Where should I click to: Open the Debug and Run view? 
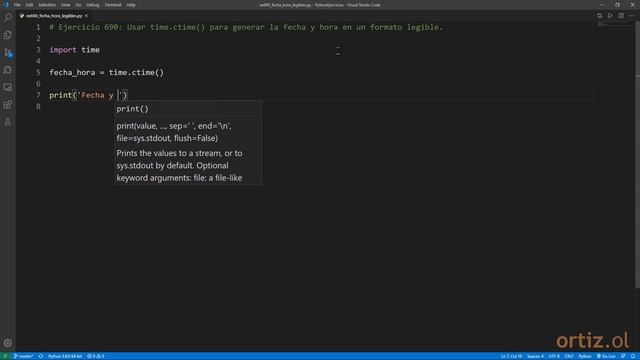8,70
